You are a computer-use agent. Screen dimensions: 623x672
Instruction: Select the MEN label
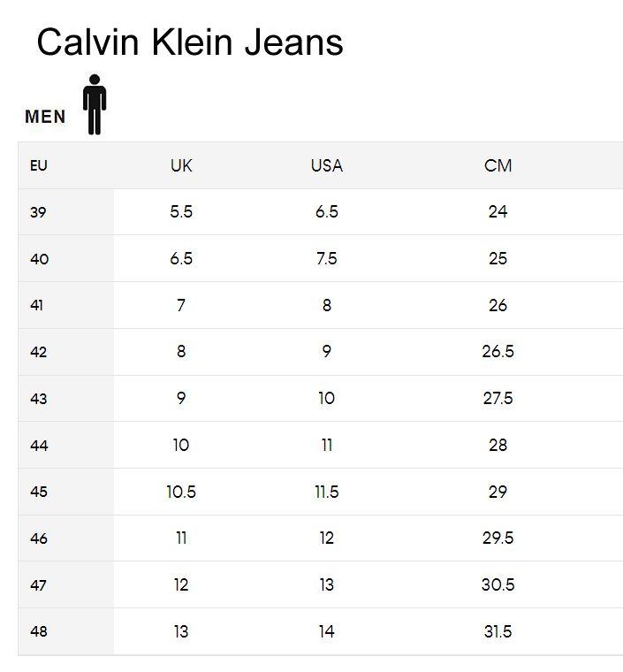45,117
